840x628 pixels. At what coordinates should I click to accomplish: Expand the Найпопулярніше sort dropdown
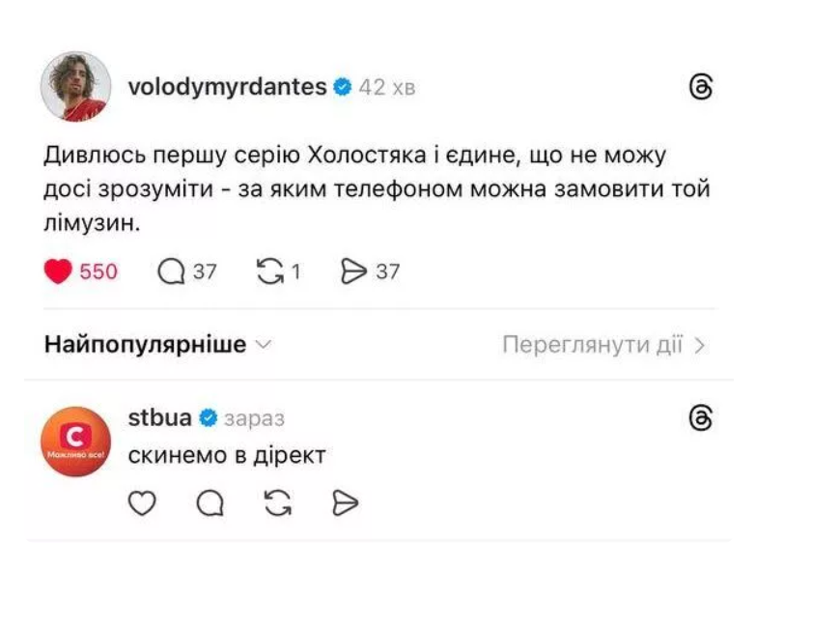(x=158, y=345)
